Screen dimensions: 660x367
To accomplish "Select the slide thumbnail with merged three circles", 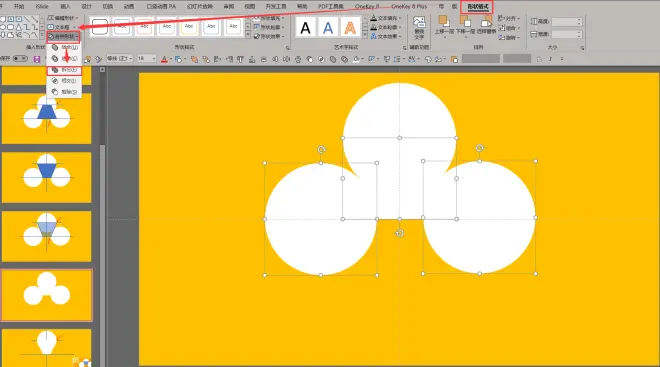I will [46, 295].
